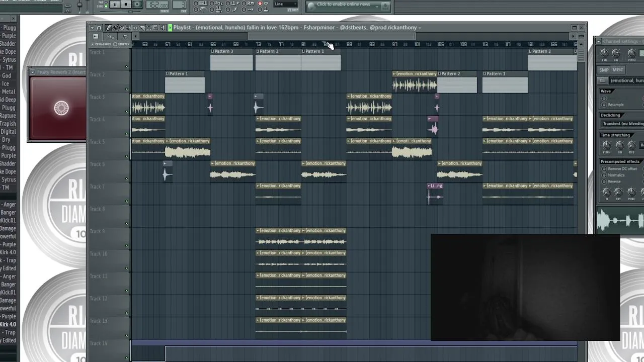Viewport: 644px width, 362px height.
Task: Click the Playlist scroll left arrow
Action: [135, 36]
